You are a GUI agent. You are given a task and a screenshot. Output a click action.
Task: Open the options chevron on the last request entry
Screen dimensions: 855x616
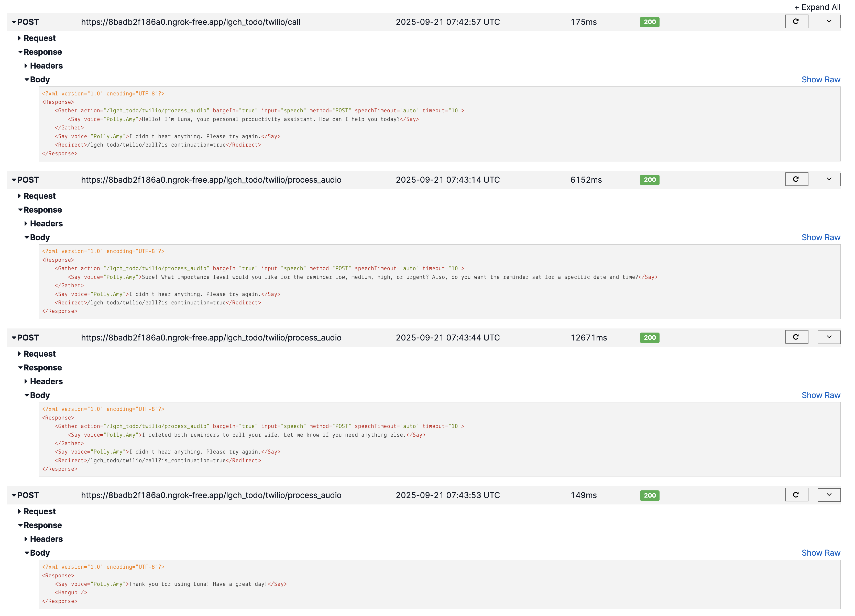tap(829, 494)
